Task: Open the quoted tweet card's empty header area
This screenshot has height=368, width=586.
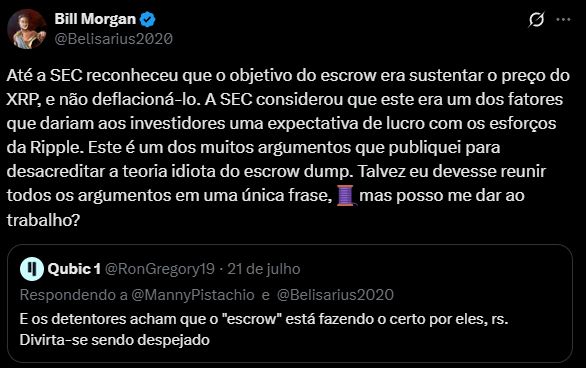Action: click(435, 269)
